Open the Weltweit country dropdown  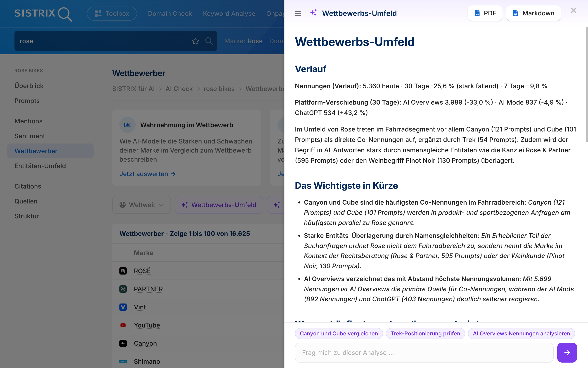[x=142, y=205]
